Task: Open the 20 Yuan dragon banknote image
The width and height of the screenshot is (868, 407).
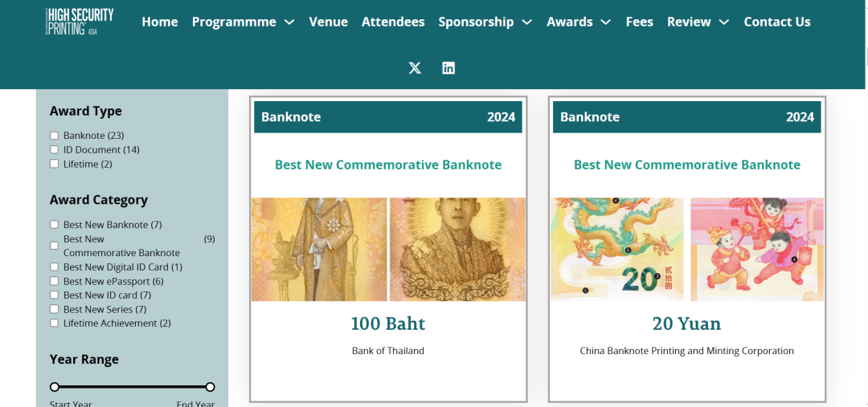Action: [x=617, y=250]
